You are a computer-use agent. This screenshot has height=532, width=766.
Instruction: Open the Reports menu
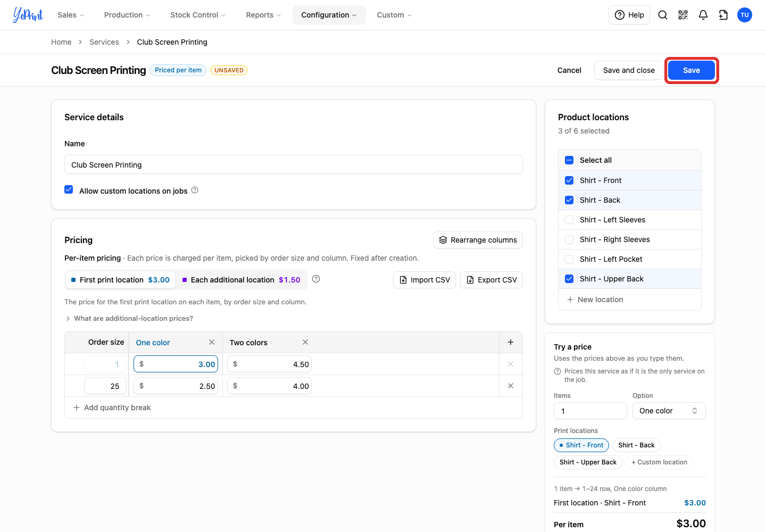[x=263, y=15]
